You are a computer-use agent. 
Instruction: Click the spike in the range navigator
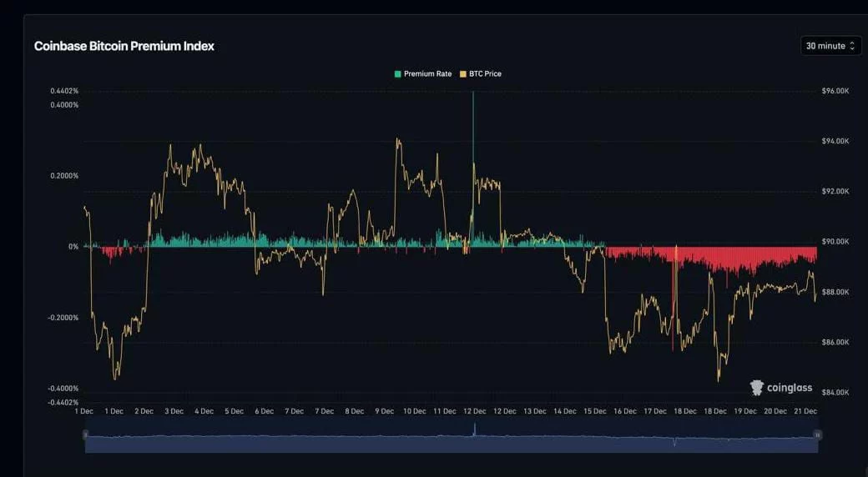tap(474, 429)
